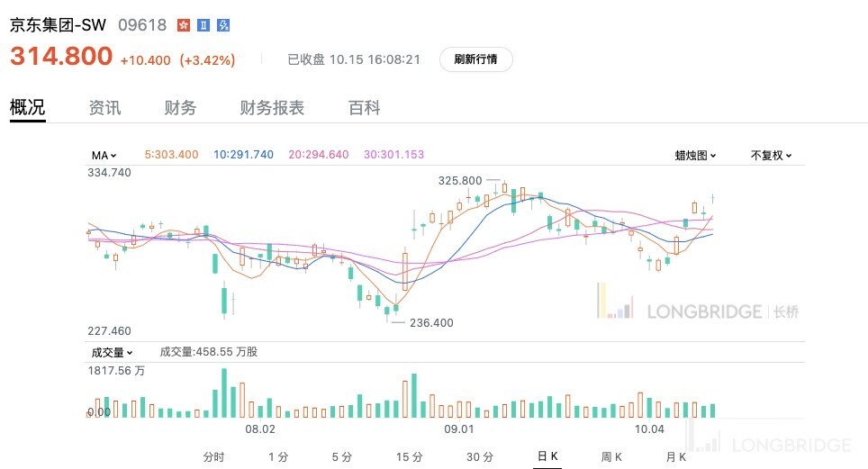
Task: Click the Longbridge watermark logo in chart
Action: pos(697,311)
